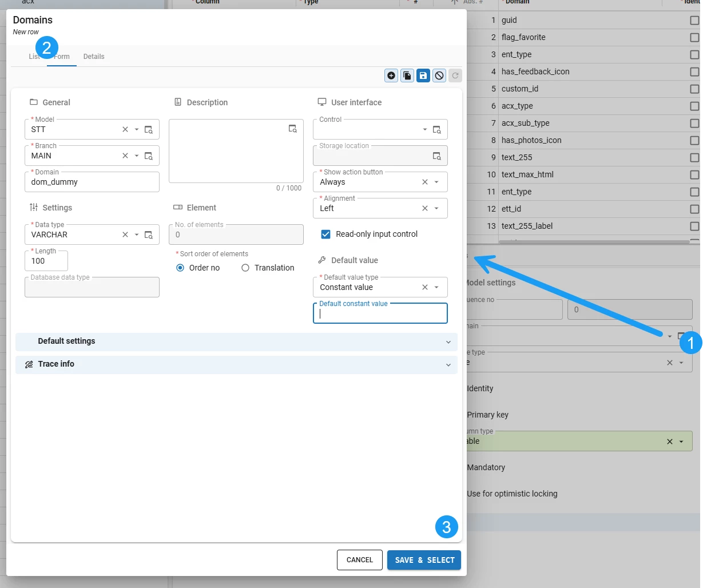Screen dimensions: 703x588
Task: Tick the checkbox in flag_favorite row
Action: tap(694, 38)
